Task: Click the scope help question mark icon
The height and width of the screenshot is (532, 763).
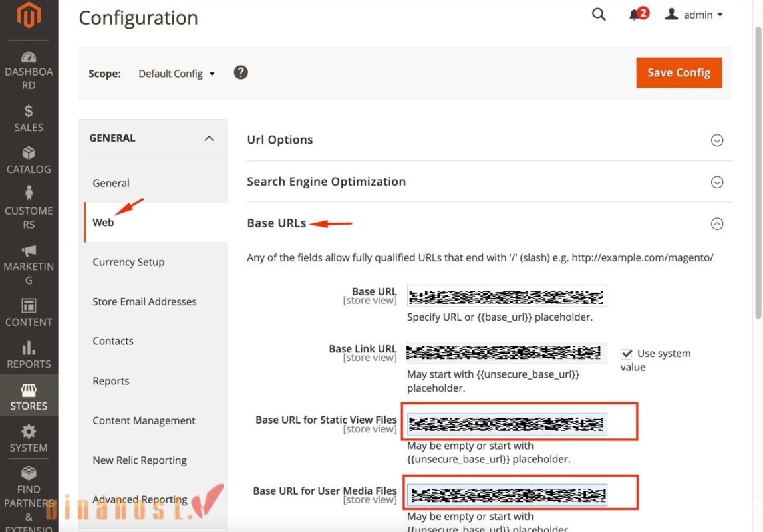Action: 241,72
